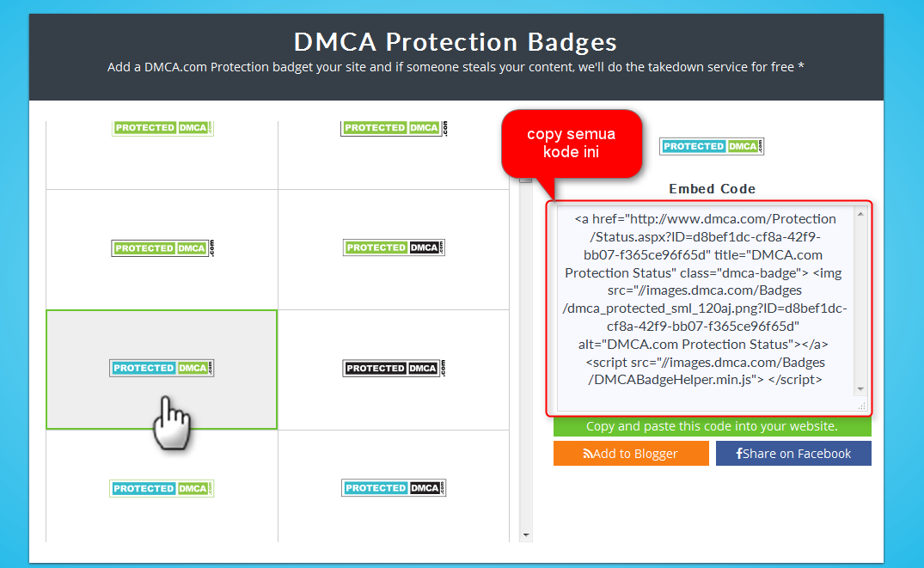
Task: Click the embed code box's scroll-down arrow
Action: point(860,389)
